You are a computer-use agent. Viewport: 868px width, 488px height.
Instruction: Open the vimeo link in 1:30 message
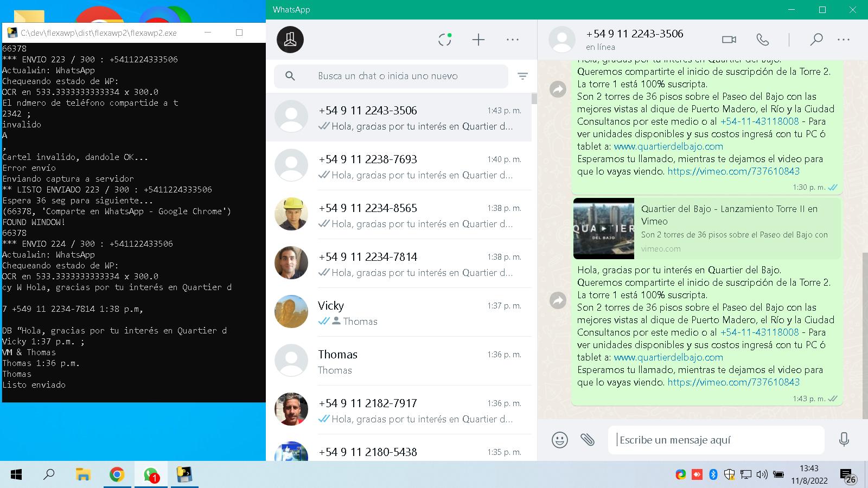[x=733, y=171]
